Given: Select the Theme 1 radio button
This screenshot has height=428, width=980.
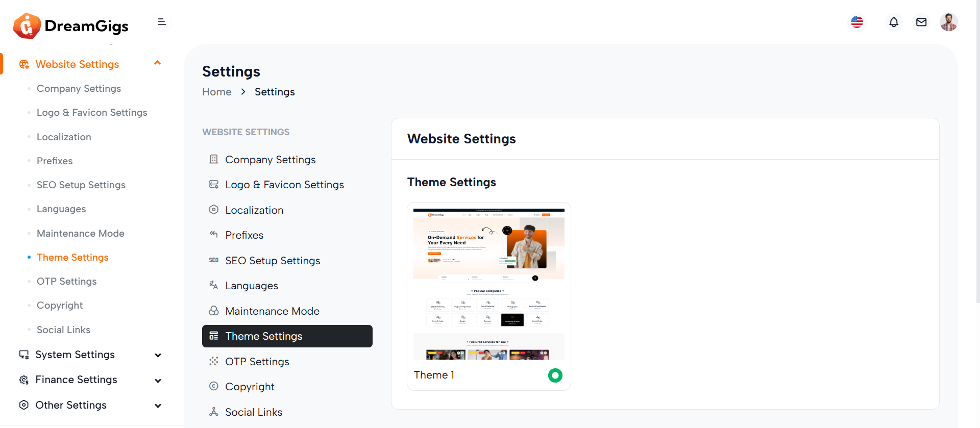Looking at the screenshot, I should pos(555,375).
